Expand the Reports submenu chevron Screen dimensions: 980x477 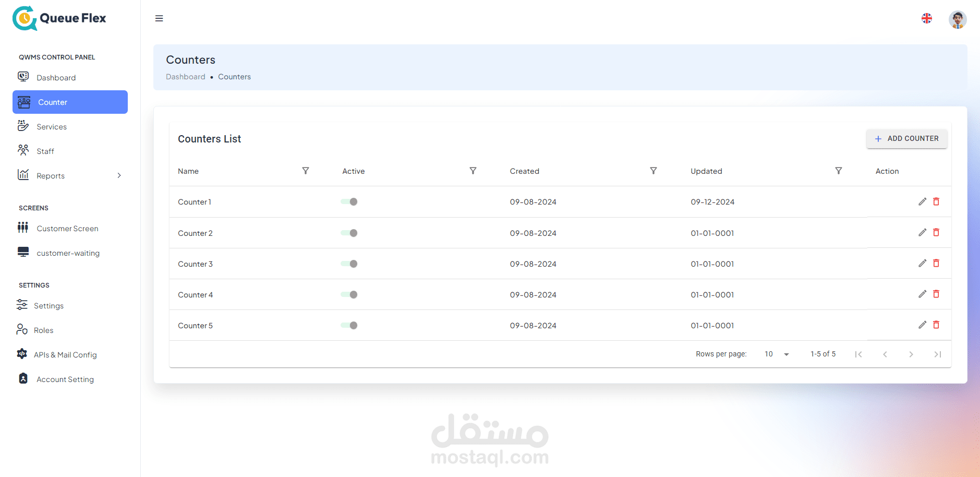[x=119, y=175]
